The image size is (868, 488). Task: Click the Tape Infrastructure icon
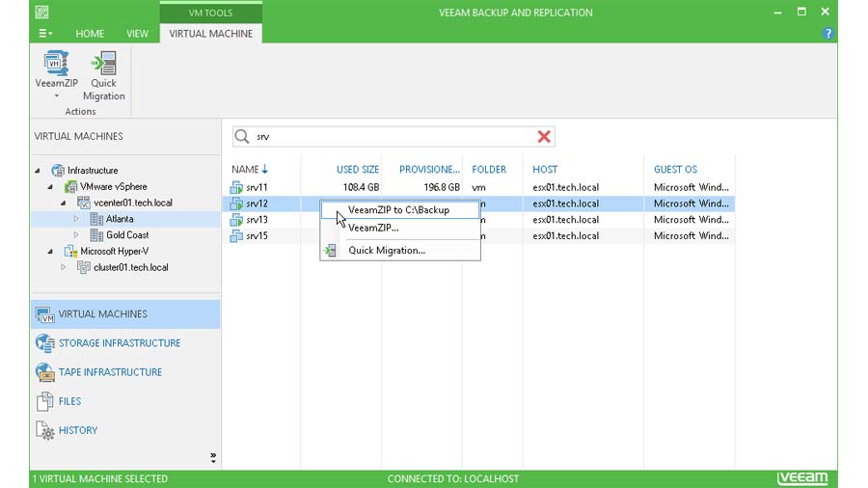(x=44, y=372)
